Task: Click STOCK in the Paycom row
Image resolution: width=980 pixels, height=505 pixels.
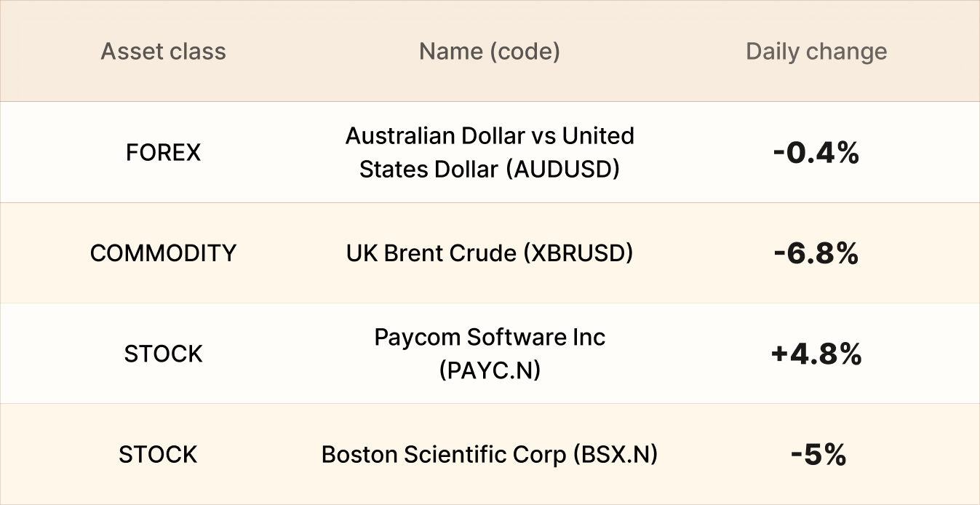Action: 163,354
